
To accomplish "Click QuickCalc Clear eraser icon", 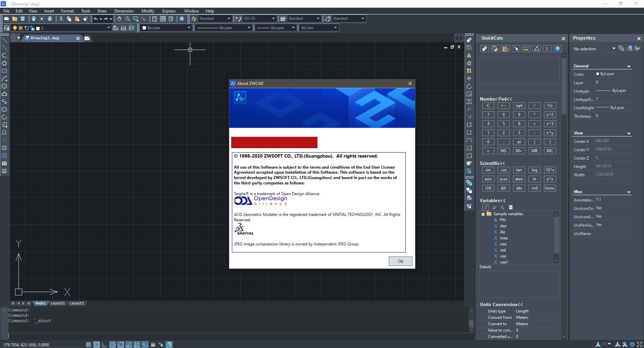I will (485, 49).
